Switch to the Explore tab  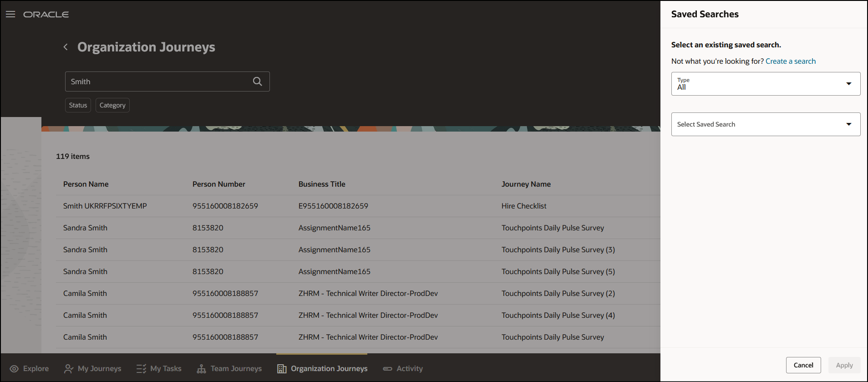click(x=29, y=369)
